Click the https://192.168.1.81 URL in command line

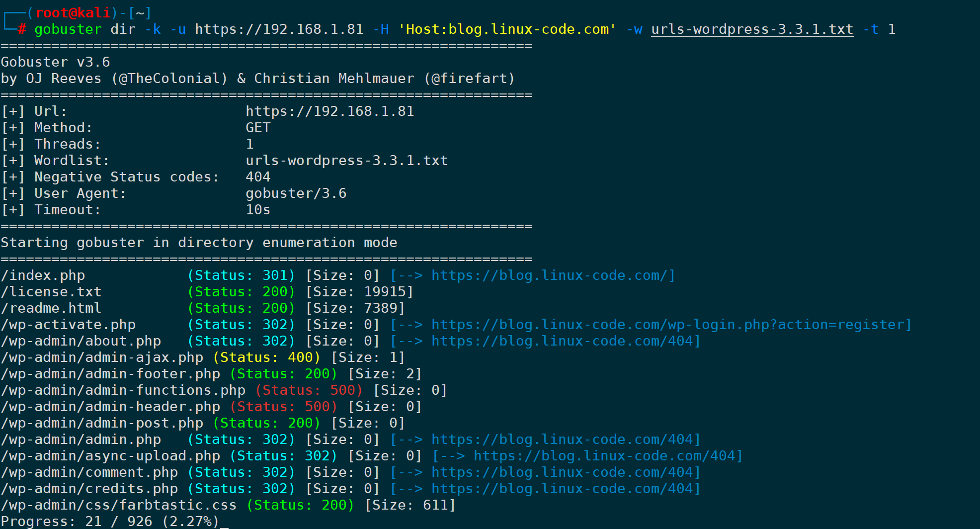point(279,29)
